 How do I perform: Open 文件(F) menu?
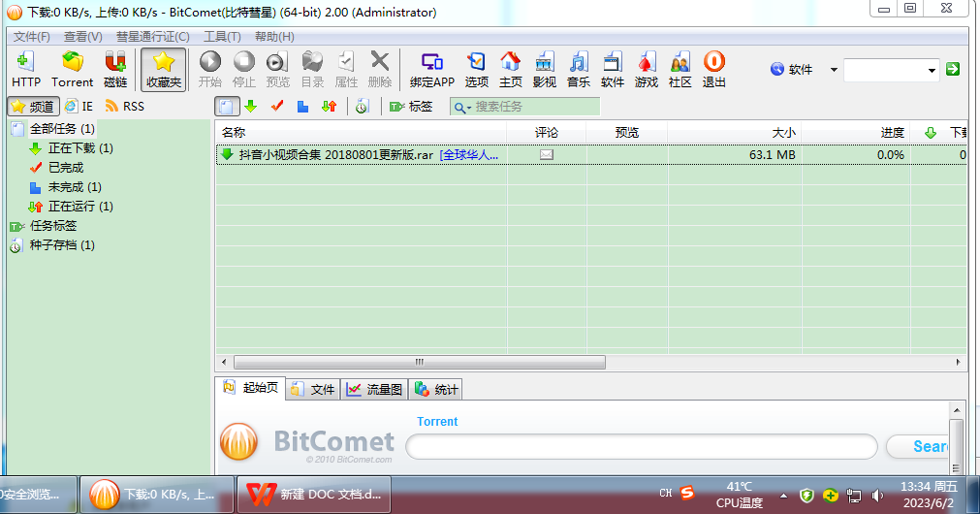[31, 37]
